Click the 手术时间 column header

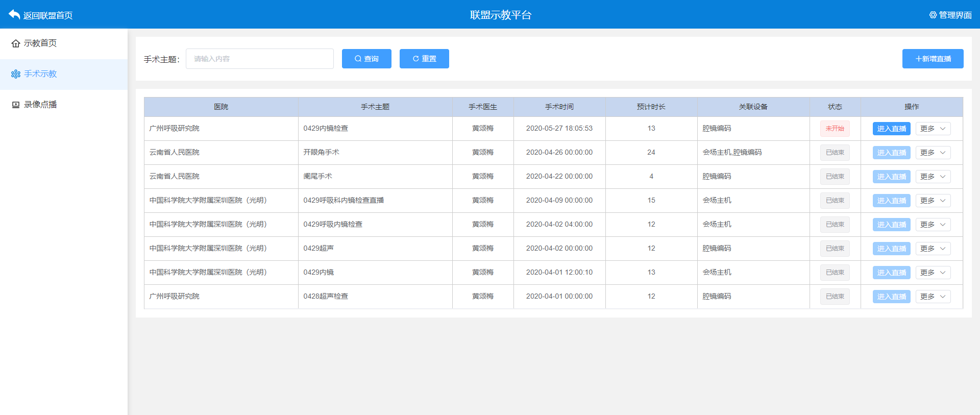(x=559, y=107)
